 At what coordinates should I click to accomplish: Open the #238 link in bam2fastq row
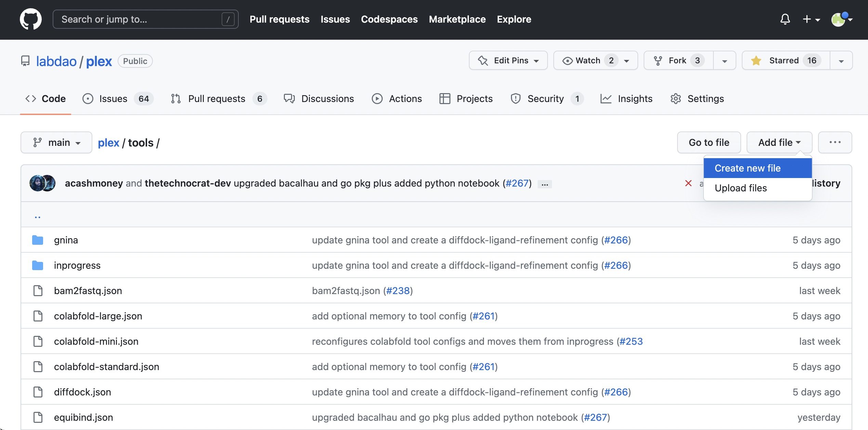[398, 291]
